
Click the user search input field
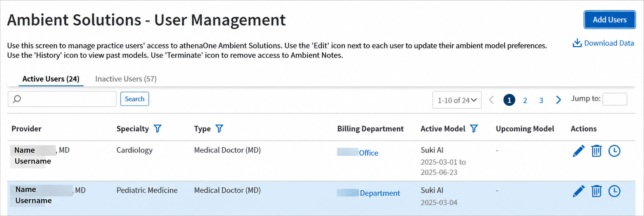62,99
